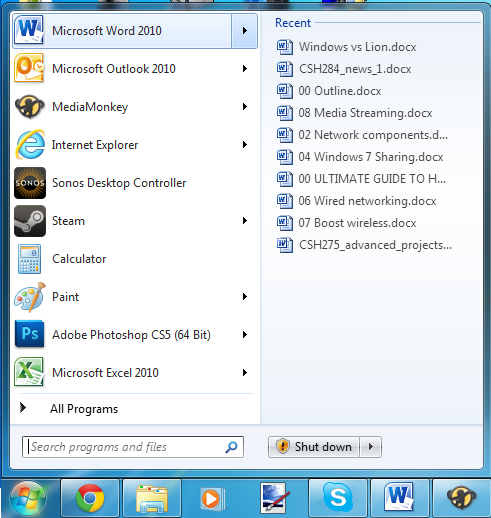The width and height of the screenshot is (491, 518).
Task: Select Microsoft Excel 2010 entry
Action: click(135, 373)
